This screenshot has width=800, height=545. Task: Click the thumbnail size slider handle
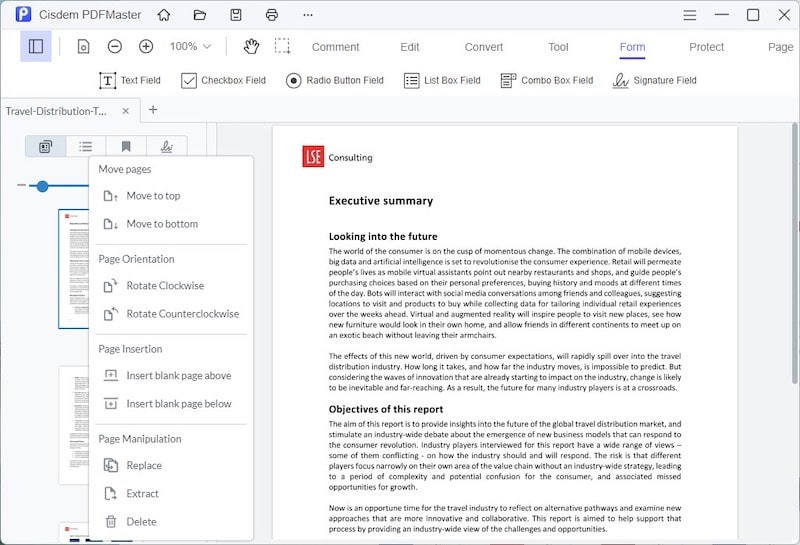point(42,186)
